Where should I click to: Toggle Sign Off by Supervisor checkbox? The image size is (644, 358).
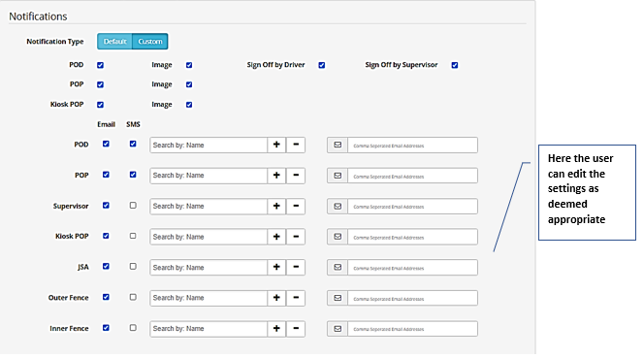[455, 65]
